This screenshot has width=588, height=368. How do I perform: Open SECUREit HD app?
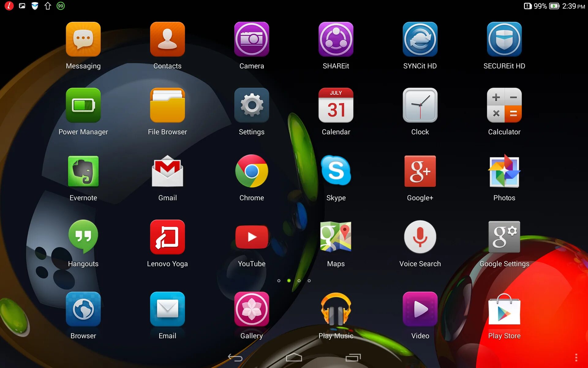[504, 39]
